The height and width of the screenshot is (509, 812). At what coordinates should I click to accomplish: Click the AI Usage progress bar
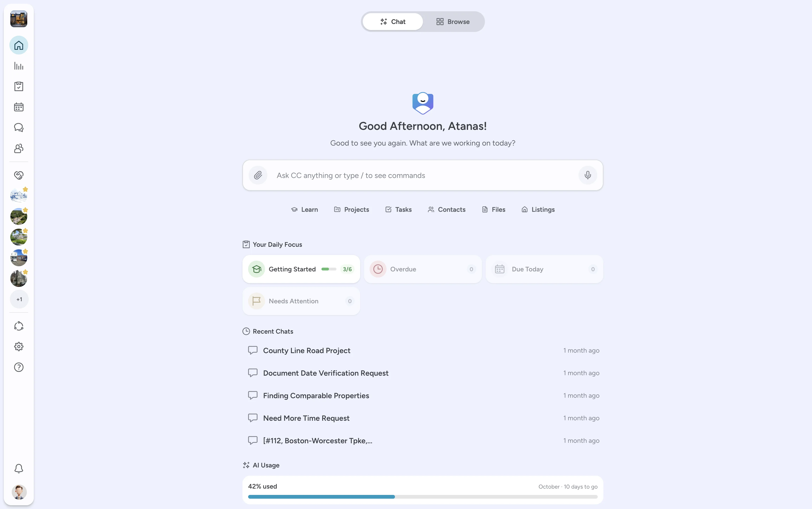point(423,497)
